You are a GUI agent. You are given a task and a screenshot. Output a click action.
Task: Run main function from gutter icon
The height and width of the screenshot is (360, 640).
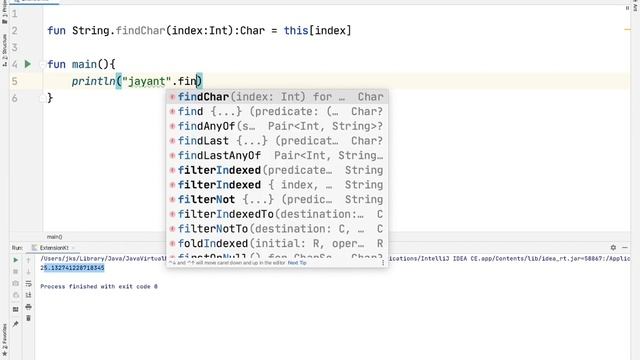pos(28,64)
